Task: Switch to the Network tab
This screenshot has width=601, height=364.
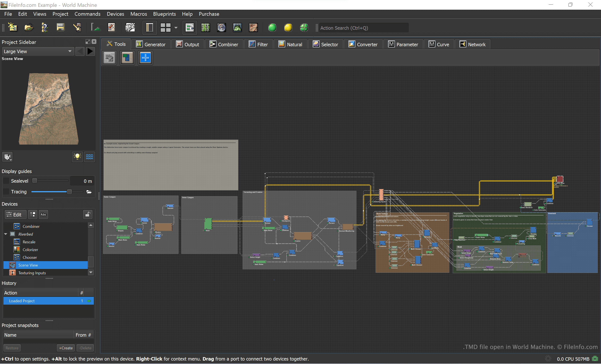Action: 472,44
